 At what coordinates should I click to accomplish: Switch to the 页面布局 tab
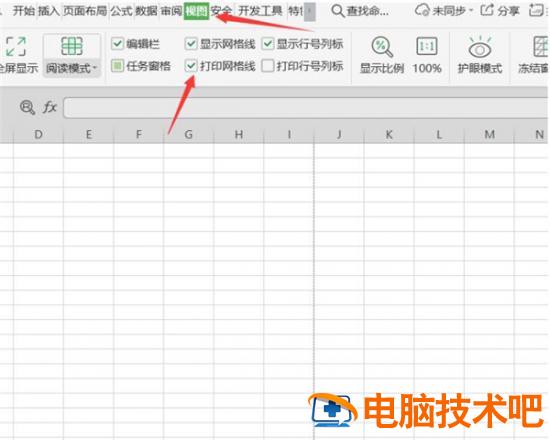(85, 11)
